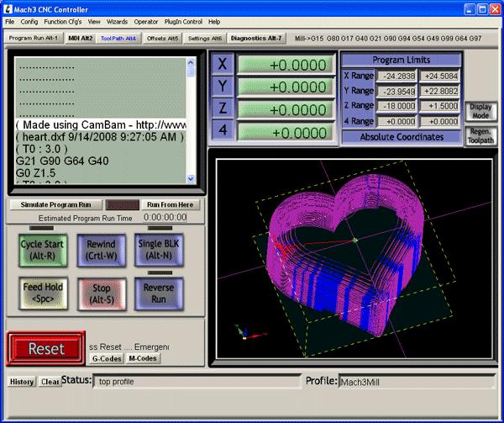Viewport: 504px width, 423px height.
Task: Open the File menu
Action: [x=9, y=22]
